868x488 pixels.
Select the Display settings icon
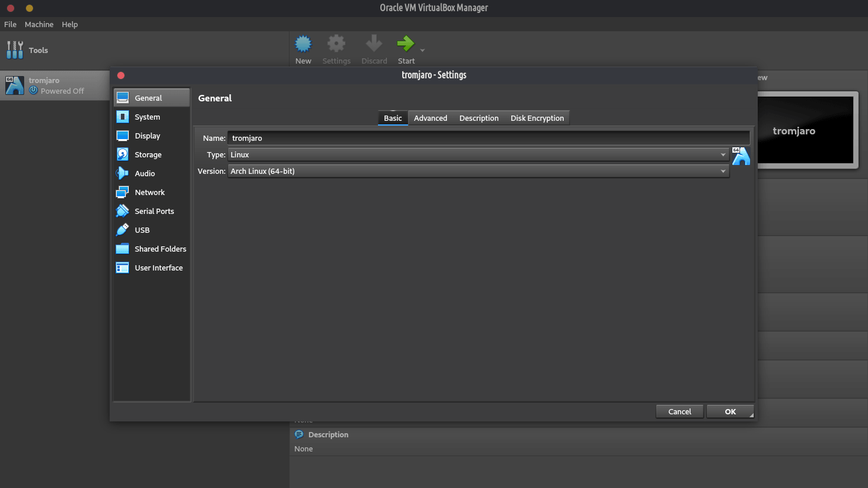(x=123, y=136)
